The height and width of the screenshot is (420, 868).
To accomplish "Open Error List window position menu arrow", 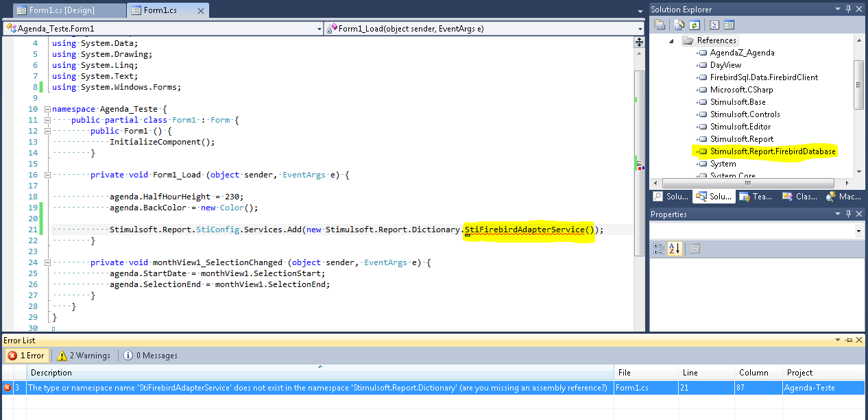I will tap(839, 340).
